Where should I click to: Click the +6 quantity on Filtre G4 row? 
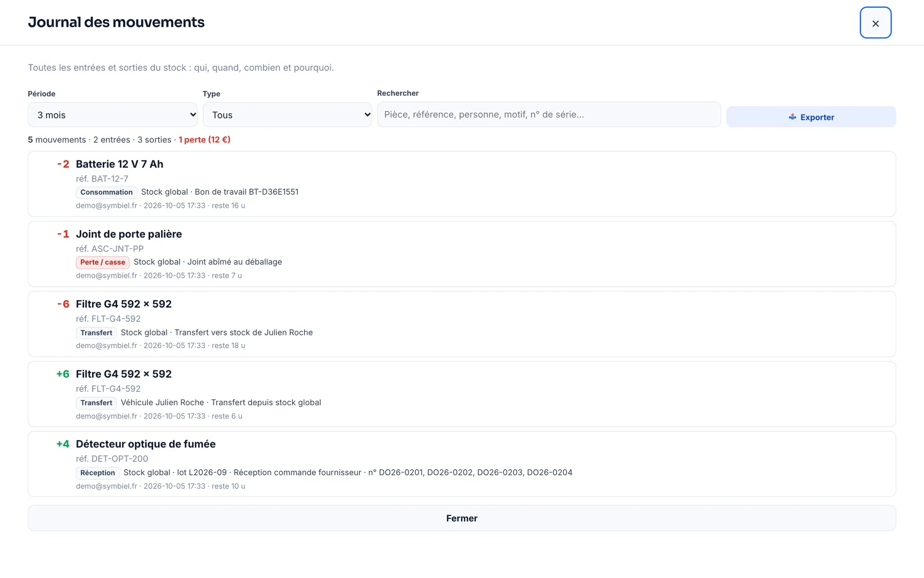click(63, 374)
